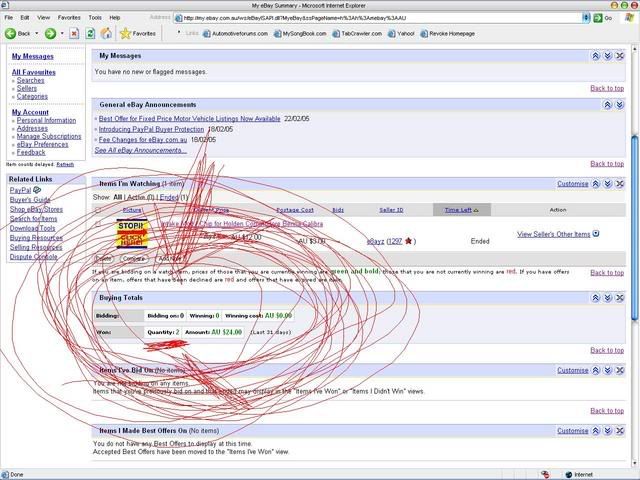
Task: Click See All eBay Announcements link
Action: (140, 150)
